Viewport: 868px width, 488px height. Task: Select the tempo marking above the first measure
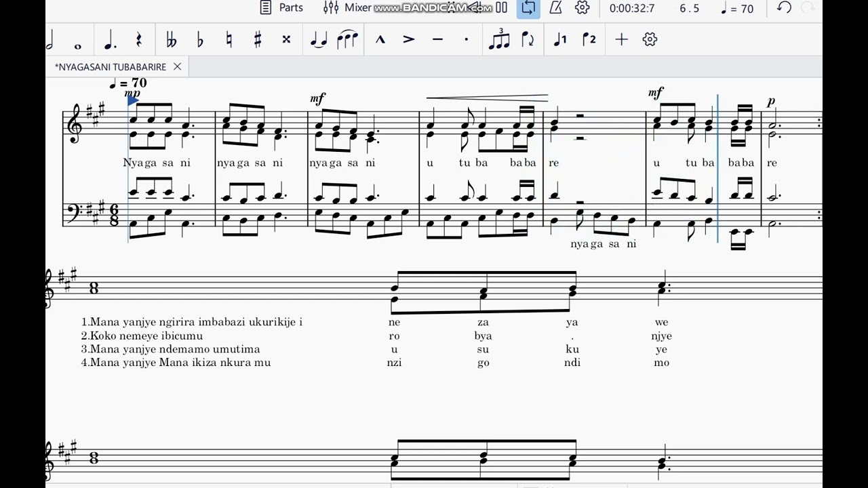pos(127,83)
